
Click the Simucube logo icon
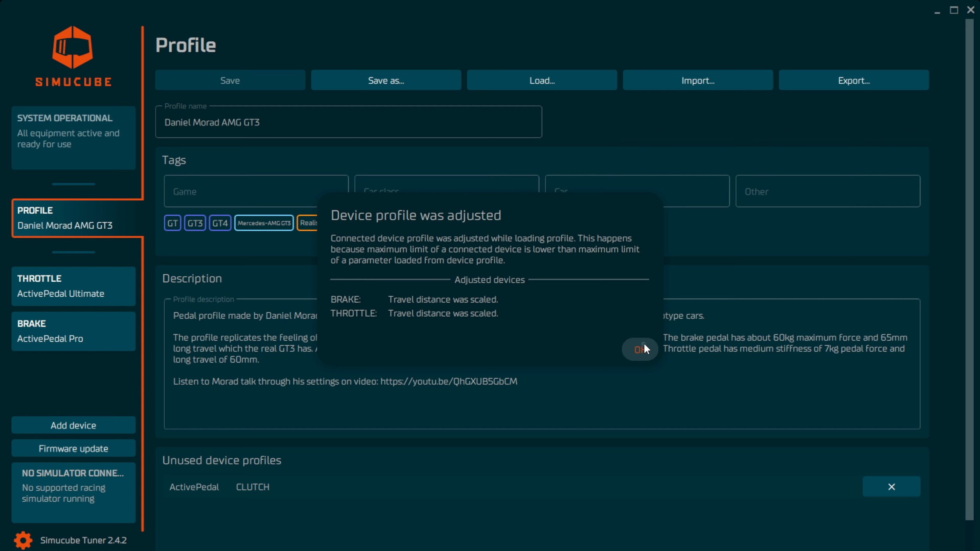pos(73,47)
